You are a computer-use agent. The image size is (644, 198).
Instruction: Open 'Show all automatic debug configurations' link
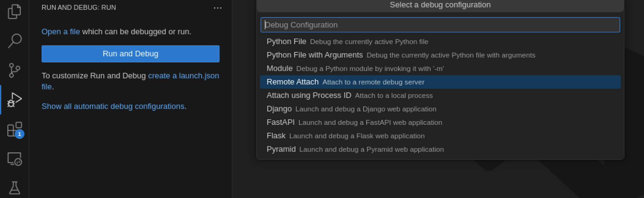pyautogui.click(x=113, y=106)
